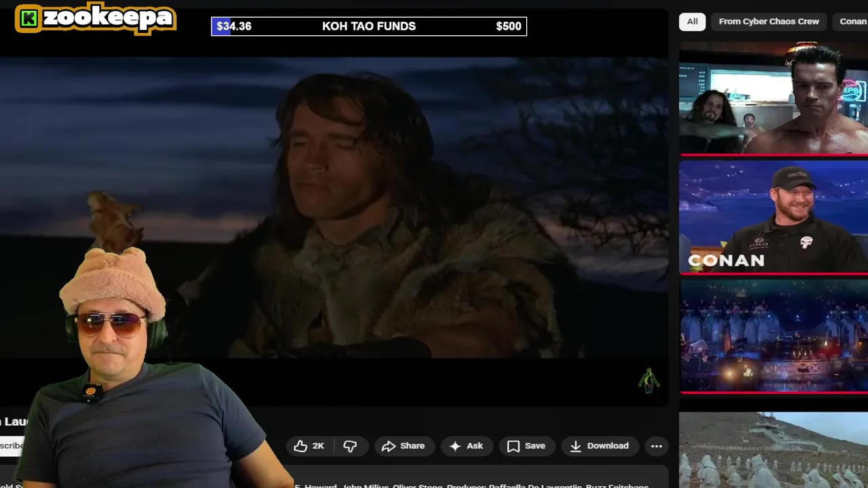Open the three-dot more actions menu
The height and width of the screenshot is (488, 868).
pos(656,446)
